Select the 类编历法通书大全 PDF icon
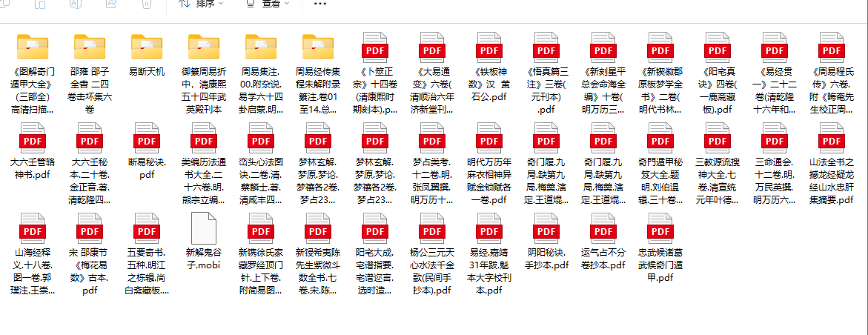This screenshot has height=335, width=868. point(205,137)
